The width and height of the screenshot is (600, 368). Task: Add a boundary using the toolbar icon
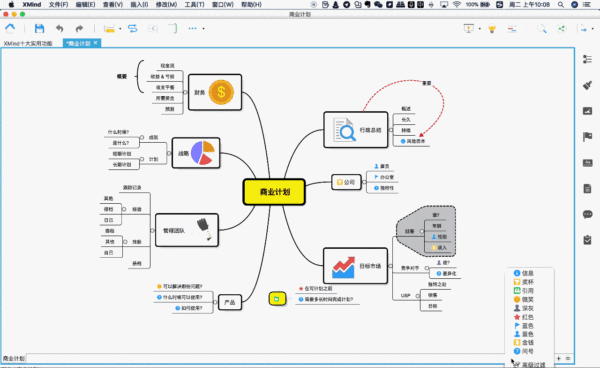153,28
